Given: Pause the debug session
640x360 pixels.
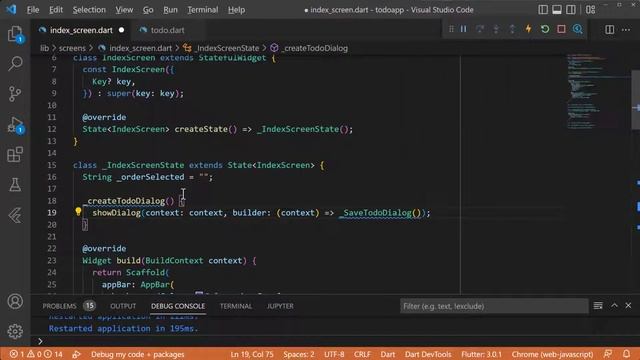Looking at the screenshot, I should click(464, 29).
